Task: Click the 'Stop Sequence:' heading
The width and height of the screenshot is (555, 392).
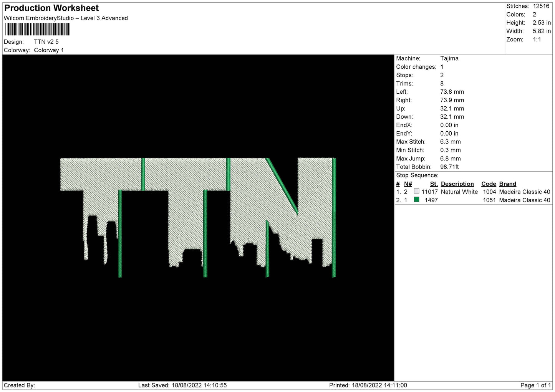Action: [417, 175]
